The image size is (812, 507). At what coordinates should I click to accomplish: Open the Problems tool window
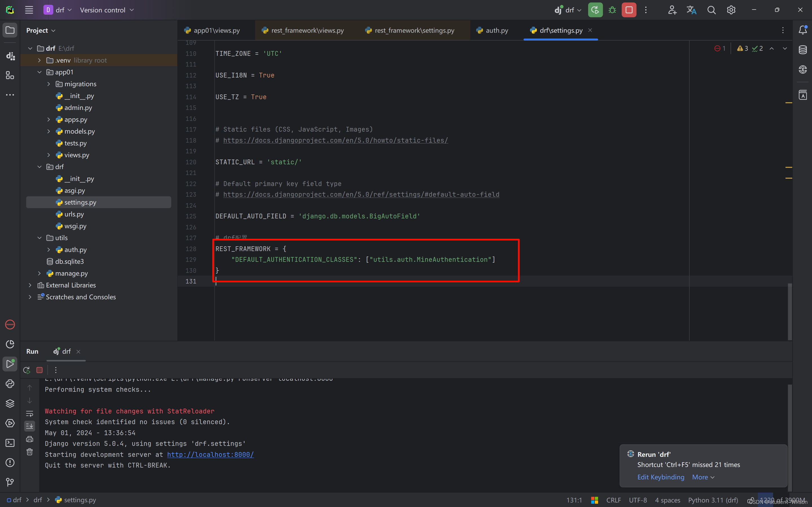(10, 463)
